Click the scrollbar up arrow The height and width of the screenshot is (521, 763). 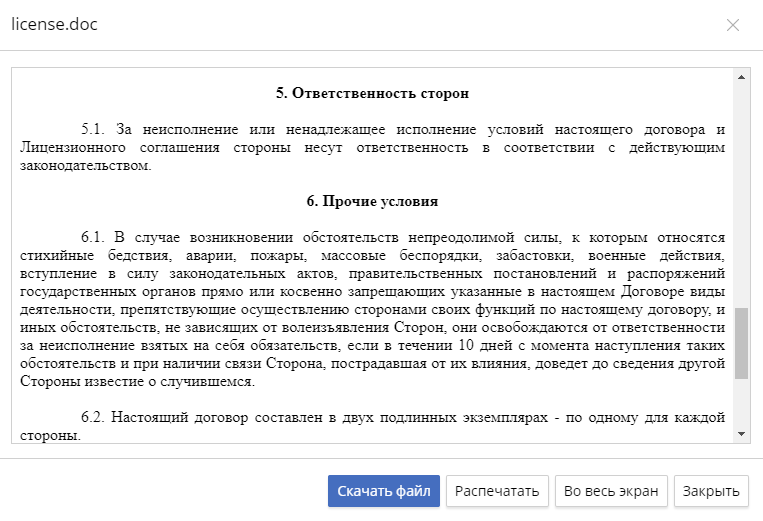pos(741,77)
